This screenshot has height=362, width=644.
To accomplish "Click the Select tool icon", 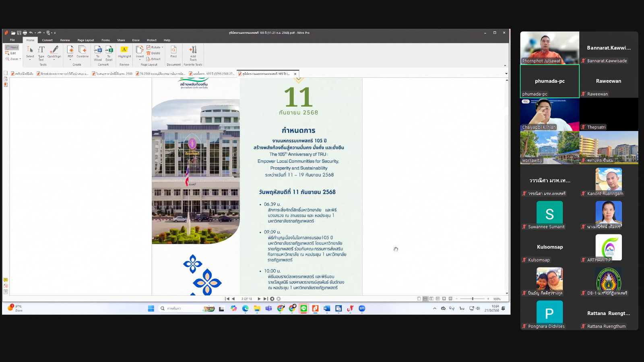I will pos(30,52).
